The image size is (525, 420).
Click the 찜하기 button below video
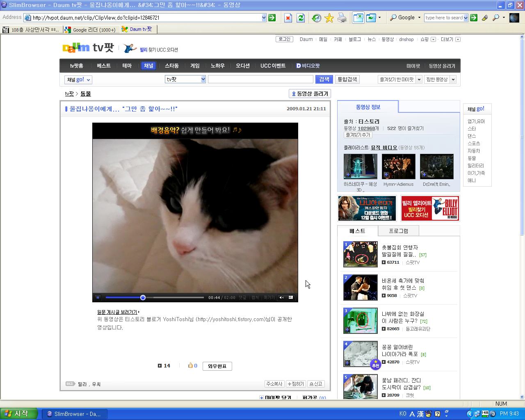[296, 384]
